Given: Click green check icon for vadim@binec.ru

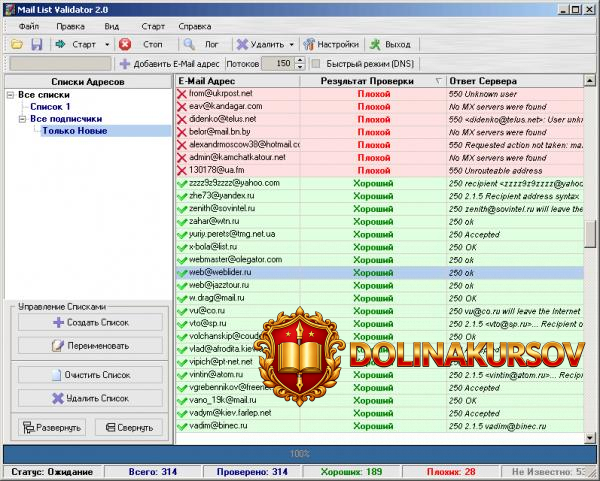Looking at the screenshot, I should click(182, 426).
